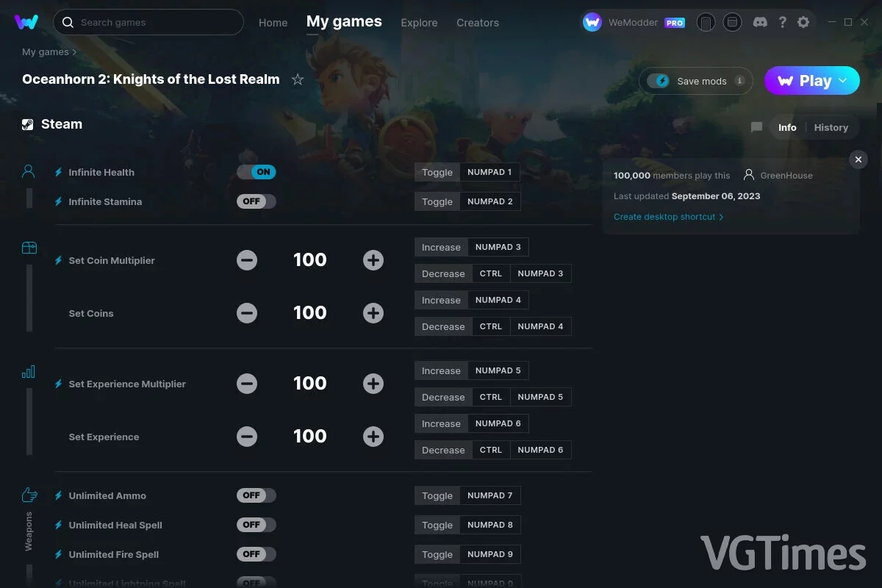Click the Infinite Stamina mod label
Screen dimensions: 882x588
click(105, 201)
